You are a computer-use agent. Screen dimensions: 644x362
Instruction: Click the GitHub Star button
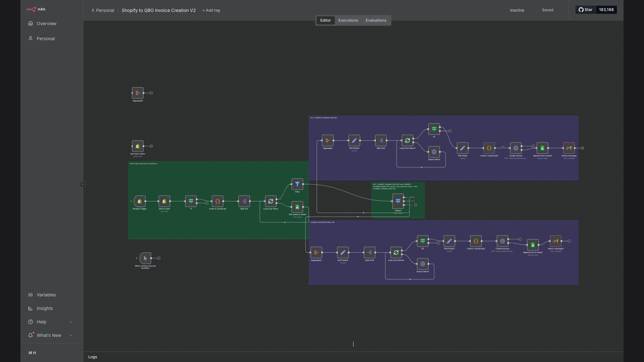[x=586, y=10]
